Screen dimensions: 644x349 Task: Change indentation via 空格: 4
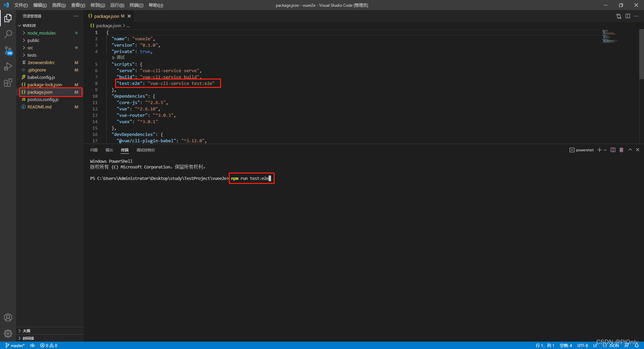coord(566,345)
